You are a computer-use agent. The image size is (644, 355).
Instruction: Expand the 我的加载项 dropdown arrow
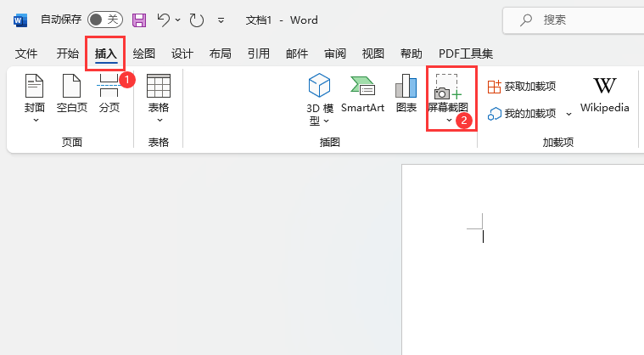pos(568,114)
